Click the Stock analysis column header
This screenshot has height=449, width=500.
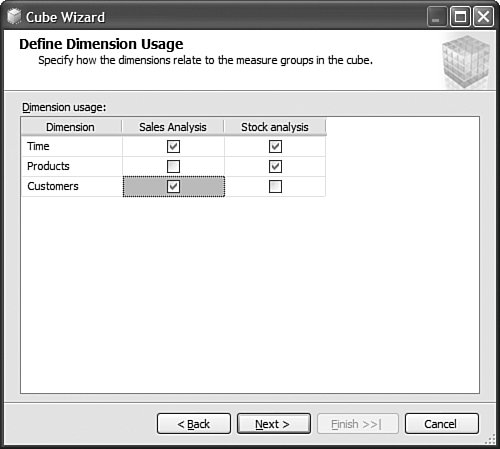tap(275, 127)
